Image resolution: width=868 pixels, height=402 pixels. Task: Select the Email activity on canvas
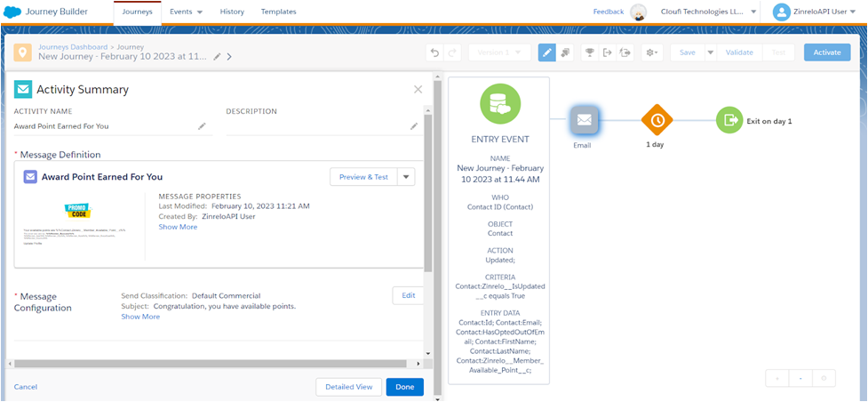(585, 120)
